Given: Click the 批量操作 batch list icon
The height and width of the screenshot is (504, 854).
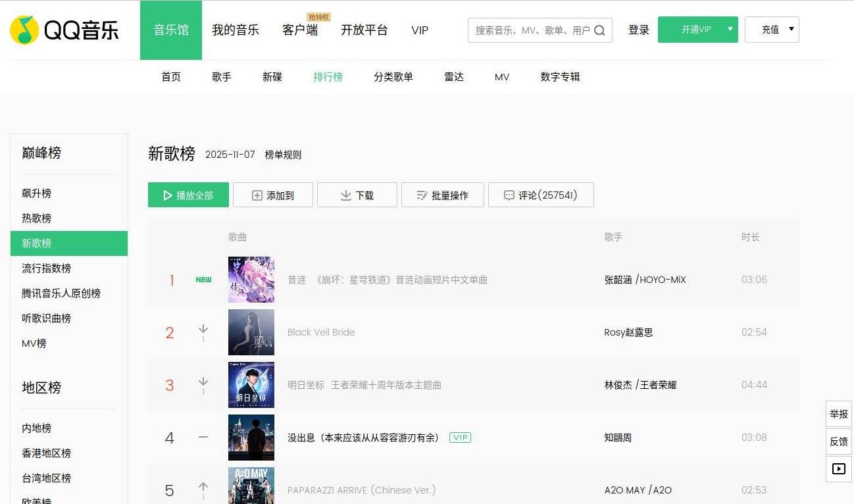Looking at the screenshot, I should tap(422, 195).
